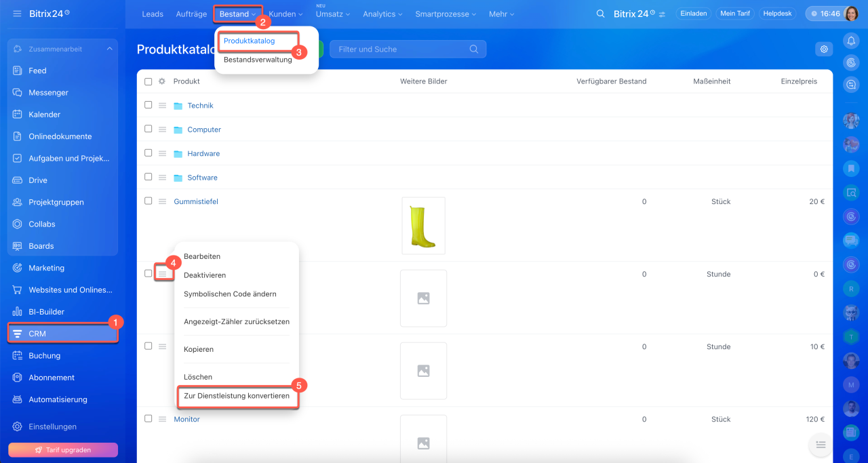Click the table column settings gear icon
Screen dimensions: 868x463
pyautogui.click(x=162, y=81)
